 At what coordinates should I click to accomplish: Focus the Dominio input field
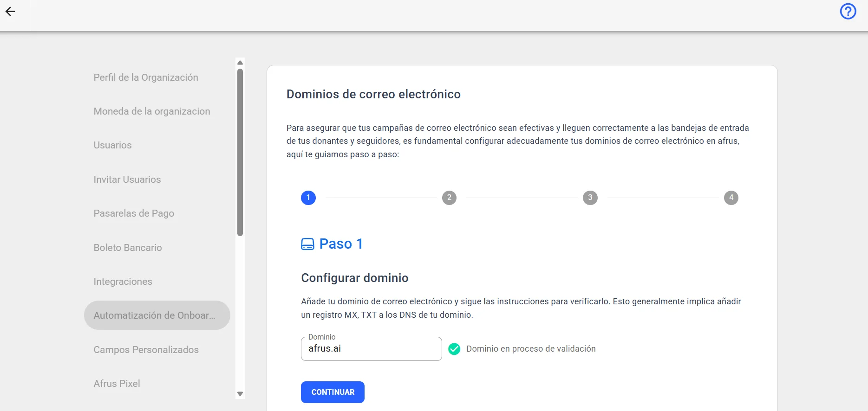coord(372,349)
